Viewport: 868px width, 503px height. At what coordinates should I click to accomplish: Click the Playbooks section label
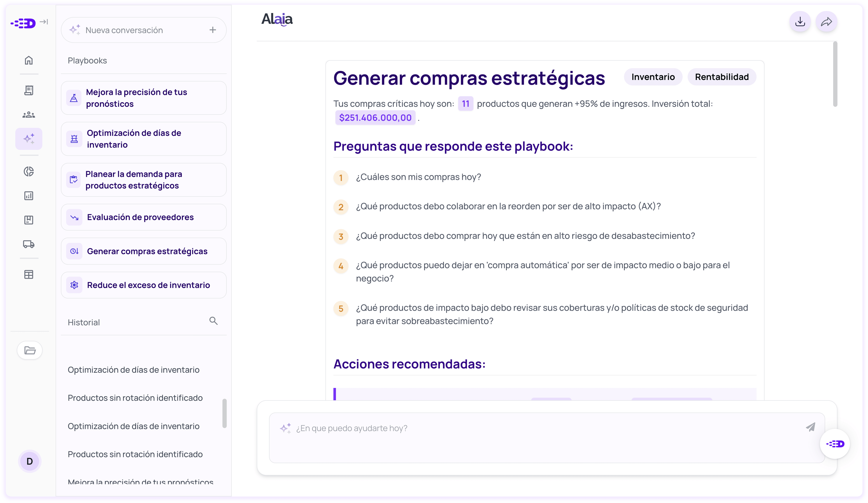(87, 61)
